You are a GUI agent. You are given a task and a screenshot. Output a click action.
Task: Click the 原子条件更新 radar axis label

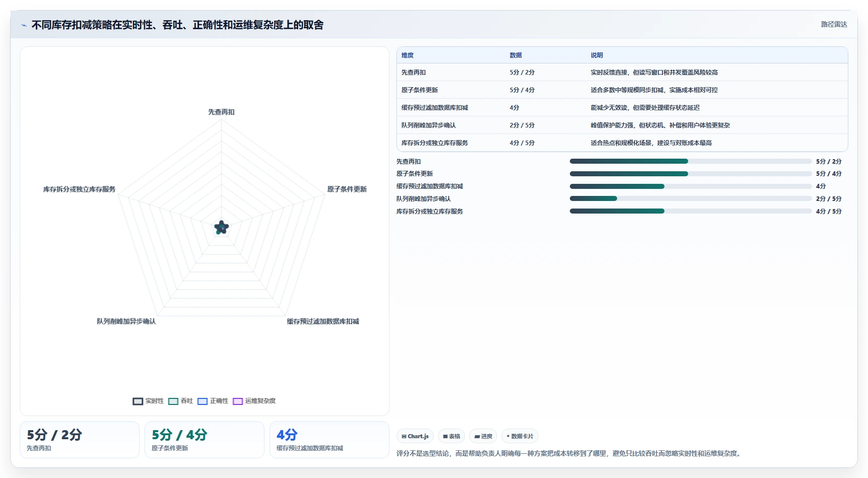(x=347, y=189)
